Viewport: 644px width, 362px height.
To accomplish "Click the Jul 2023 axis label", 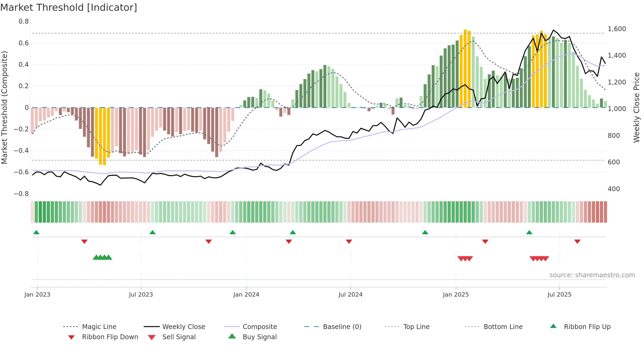I will pyautogui.click(x=141, y=294).
